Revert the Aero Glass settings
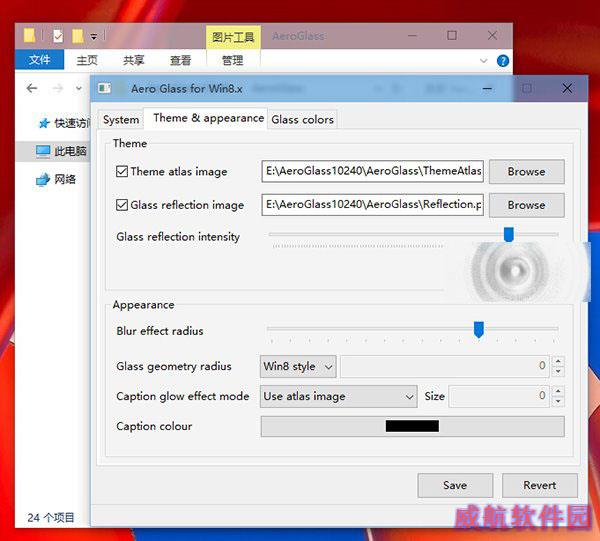600x541 pixels. (540, 485)
